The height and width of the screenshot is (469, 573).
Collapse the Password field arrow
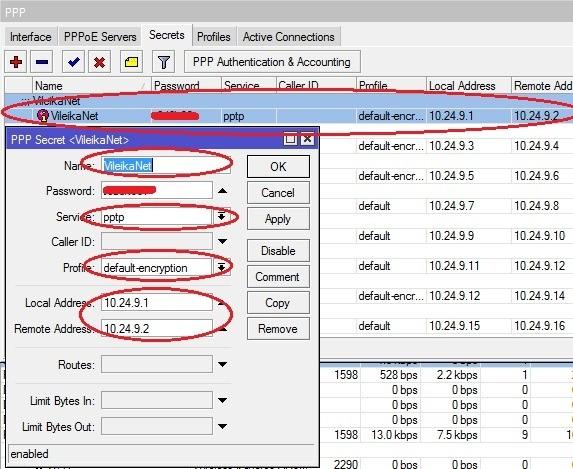point(222,190)
